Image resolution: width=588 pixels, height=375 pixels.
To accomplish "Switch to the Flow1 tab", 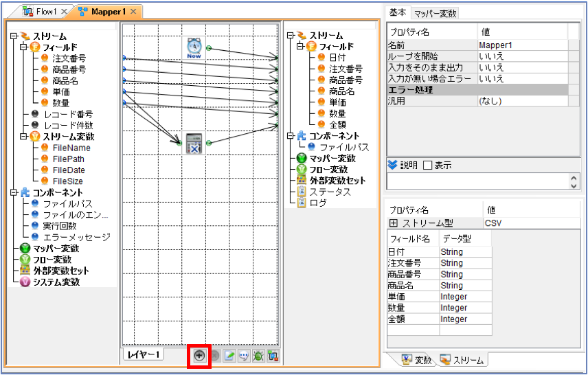I will point(45,12).
